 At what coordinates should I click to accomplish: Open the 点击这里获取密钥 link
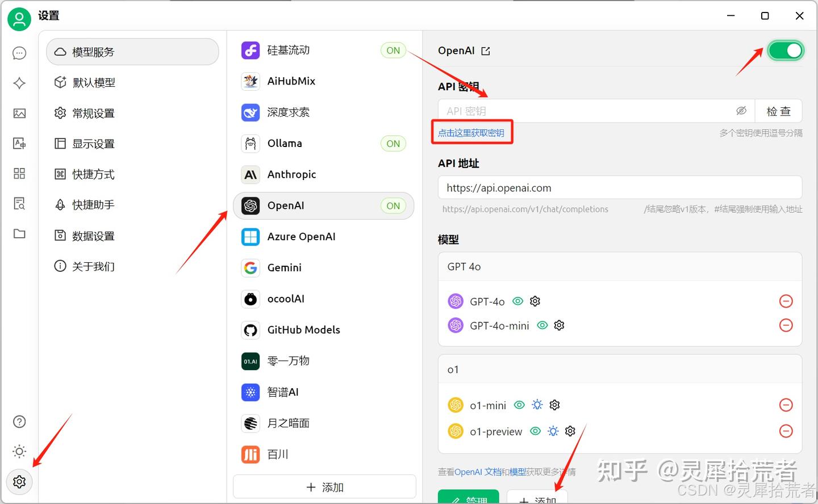click(472, 132)
